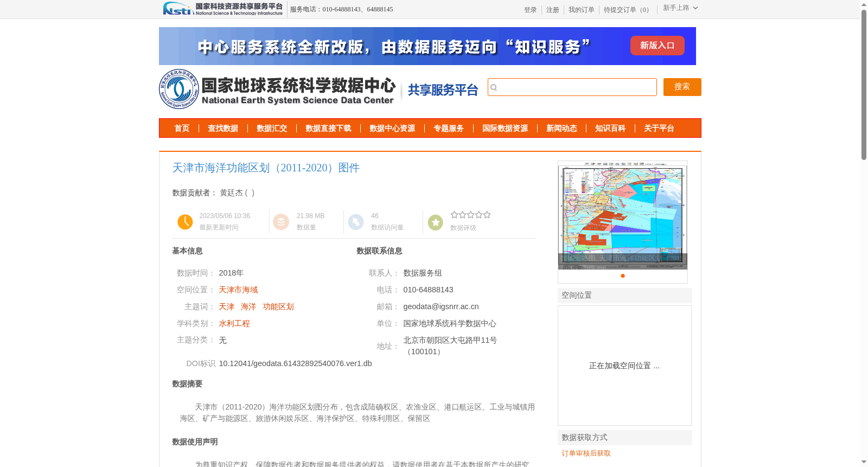Click the 数据获取方式 panel header
The image size is (868, 467).
tap(625, 437)
